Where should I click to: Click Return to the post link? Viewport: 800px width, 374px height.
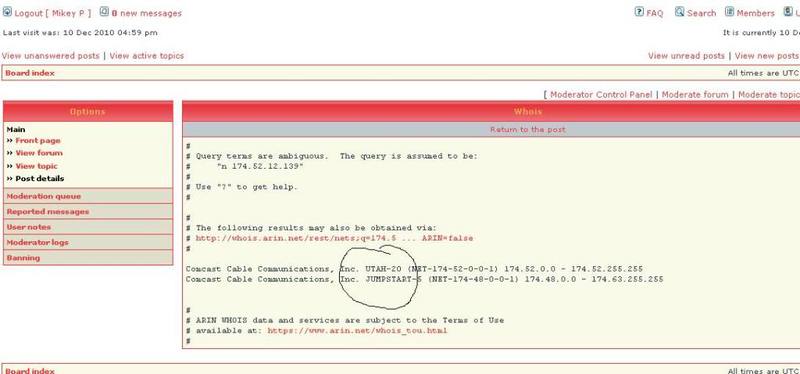(x=528, y=130)
